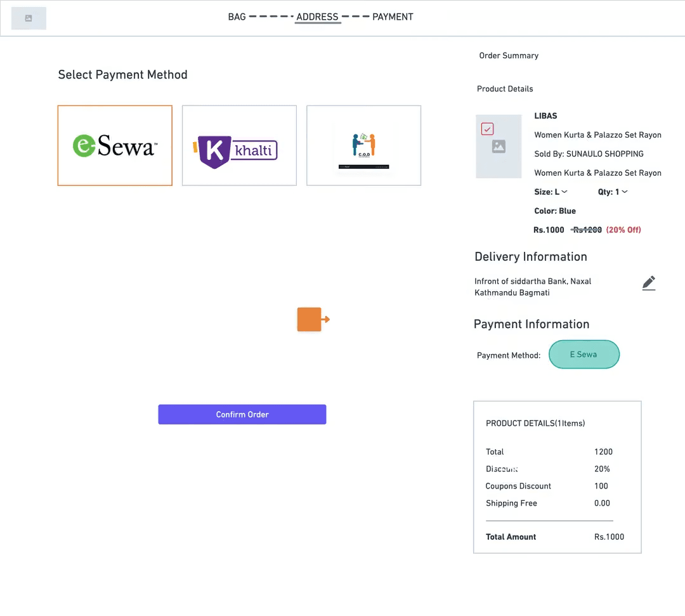Image resolution: width=685 pixels, height=616 pixels.
Task: Toggle the product selection checkbox
Action: pyautogui.click(x=487, y=129)
